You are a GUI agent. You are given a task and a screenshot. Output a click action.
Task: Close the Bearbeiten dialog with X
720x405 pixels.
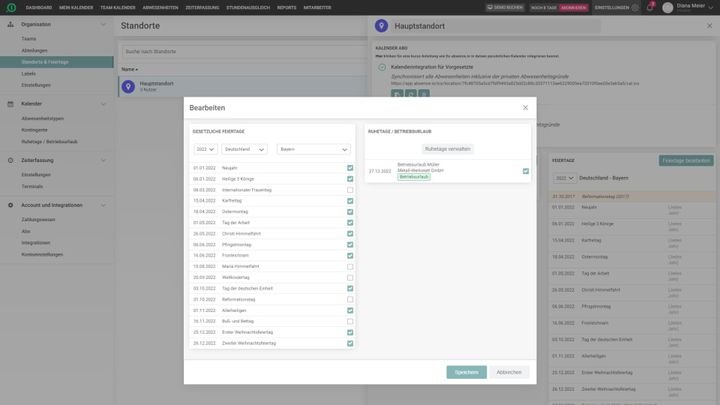tap(525, 107)
